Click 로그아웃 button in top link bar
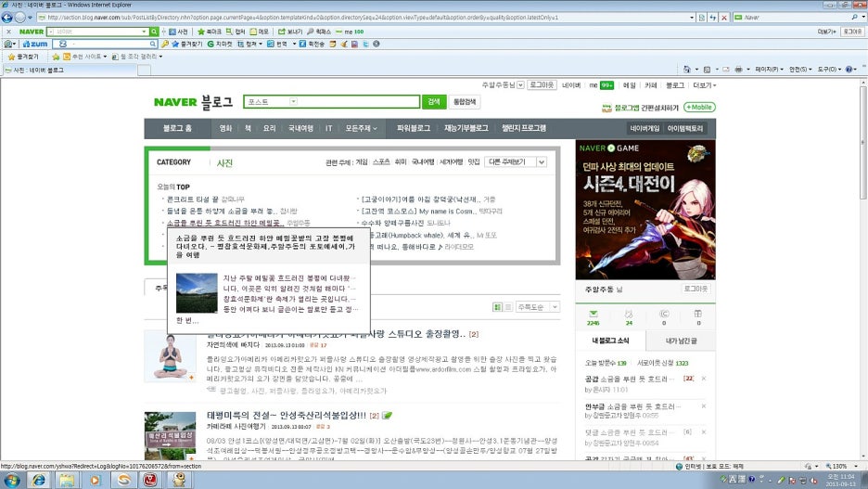 (x=542, y=85)
